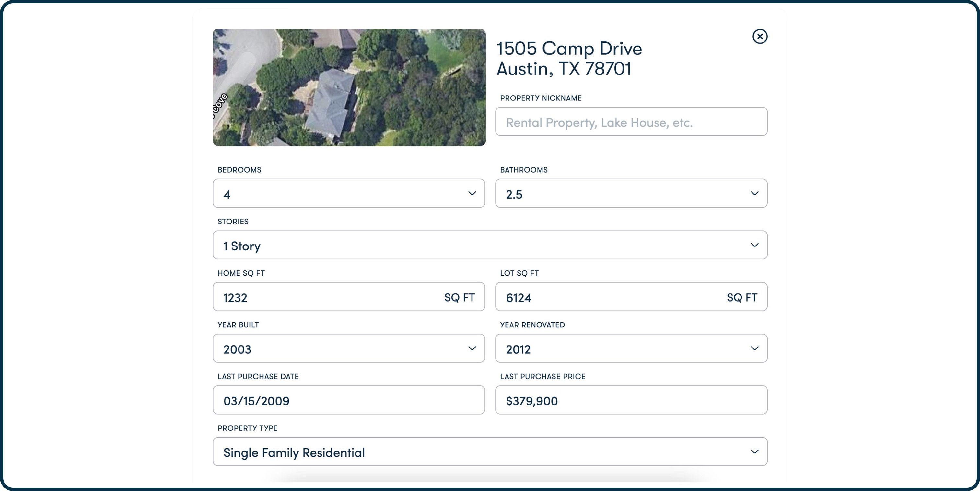Click the LAST PURCHASE DATE label
Image resolution: width=980 pixels, height=491 pixels.
click(258, 377)
